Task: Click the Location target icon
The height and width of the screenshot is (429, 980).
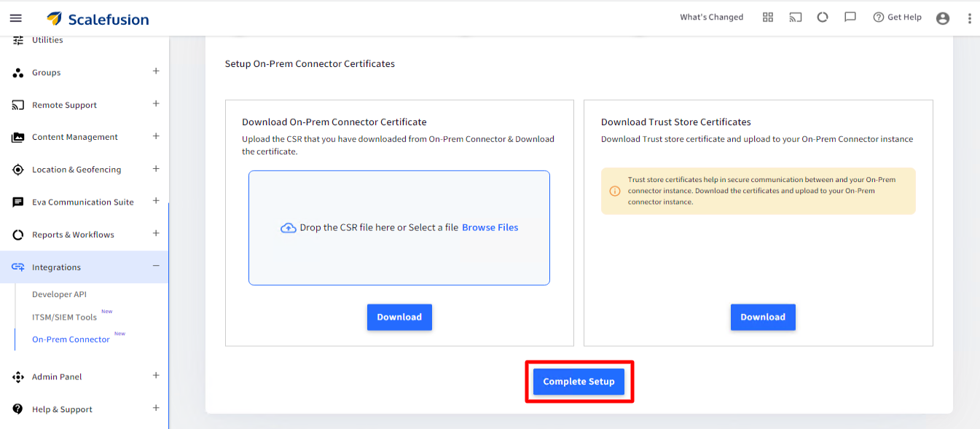Action: point(18,170)
